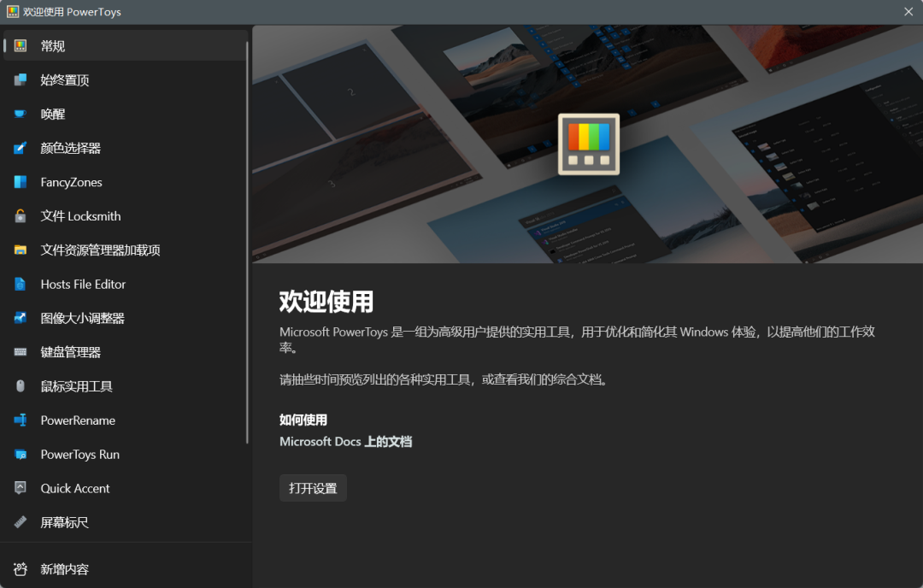Click the 新增内容 sparkle icon
Viewport: 923px width, 588px height.
coord(20,569)
